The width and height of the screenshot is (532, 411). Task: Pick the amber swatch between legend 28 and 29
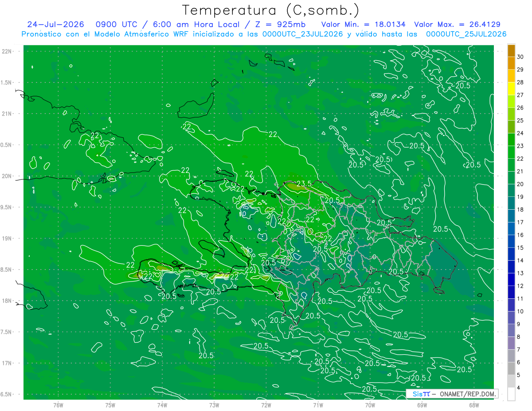coord(511,76)
